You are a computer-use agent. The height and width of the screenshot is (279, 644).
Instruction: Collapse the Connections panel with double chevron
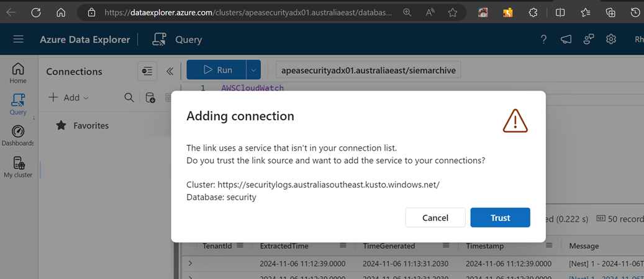click(x=170, y=71)
